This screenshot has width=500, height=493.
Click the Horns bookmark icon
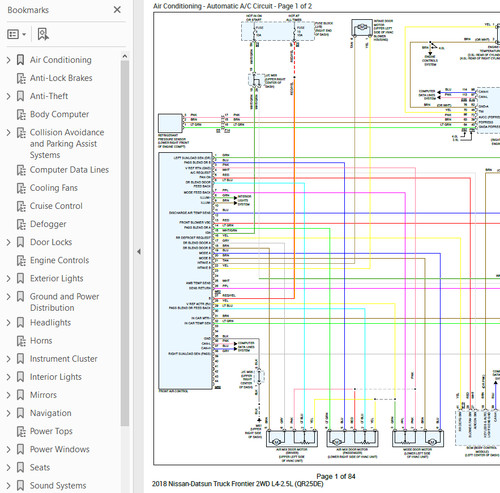21,341
